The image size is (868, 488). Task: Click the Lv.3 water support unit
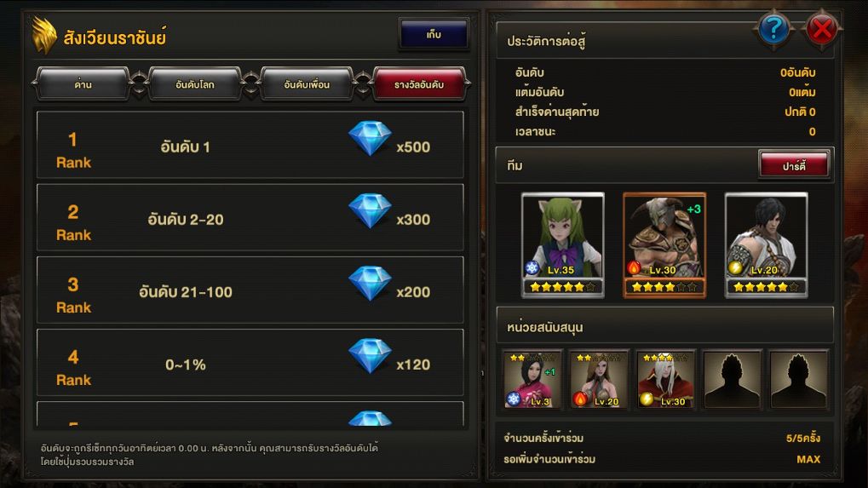[532, 380]
